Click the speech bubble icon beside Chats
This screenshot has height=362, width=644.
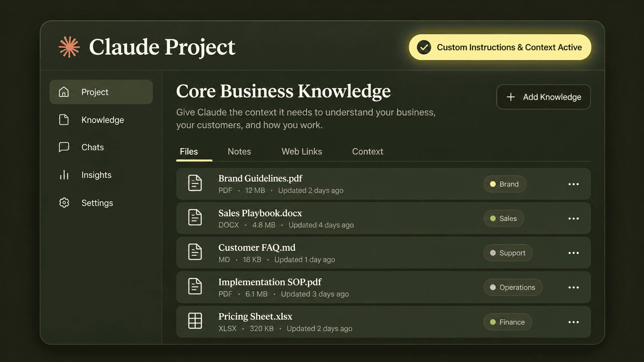(x=64, y=147)
